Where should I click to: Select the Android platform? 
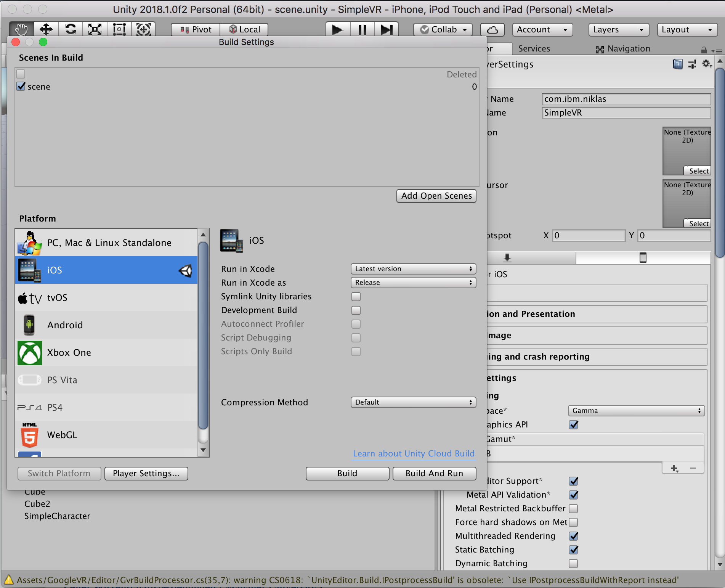point(106,325)
